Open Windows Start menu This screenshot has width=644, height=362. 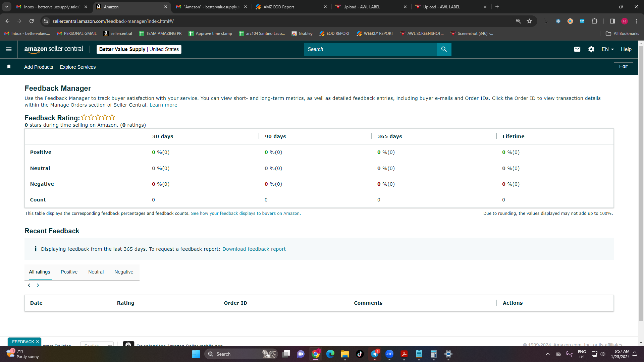[x=196, y=354]
